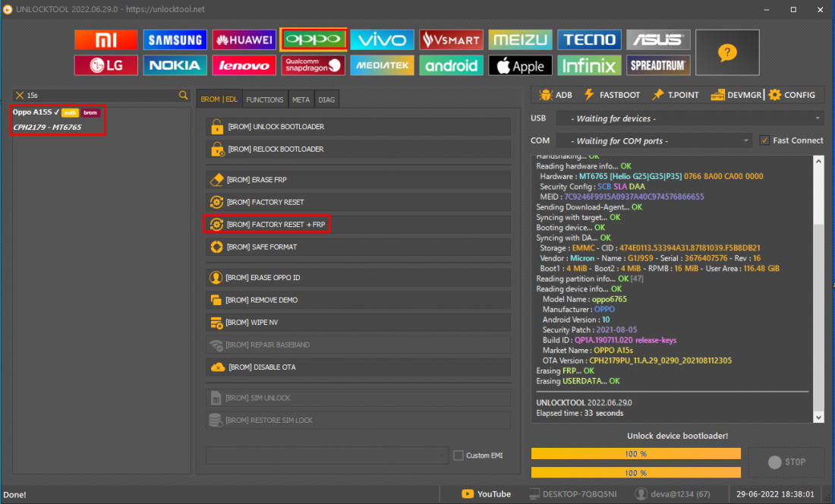The width and height of the screenshot is (835, 504).
Task: Click the DESKTOP-7QBQ5NI computer name
Action: pyautogui.click(x=573, y=494)
